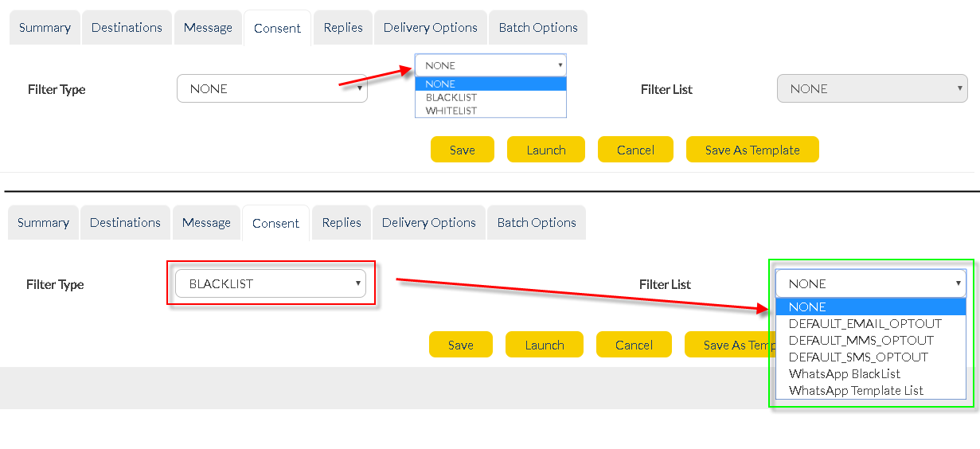Choose DEFAULT_EMAIL_OPTOUT from the Filter List options

pos(865,324)
